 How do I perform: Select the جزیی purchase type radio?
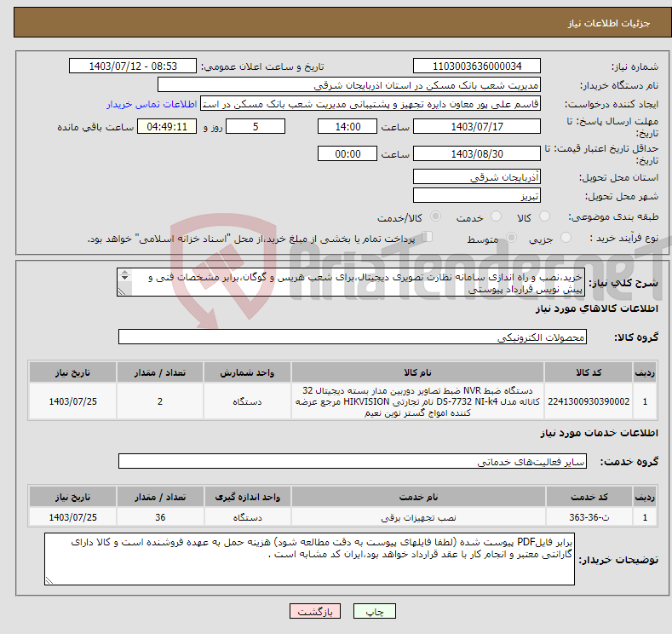pyautogui.click(x=566, y=238)
